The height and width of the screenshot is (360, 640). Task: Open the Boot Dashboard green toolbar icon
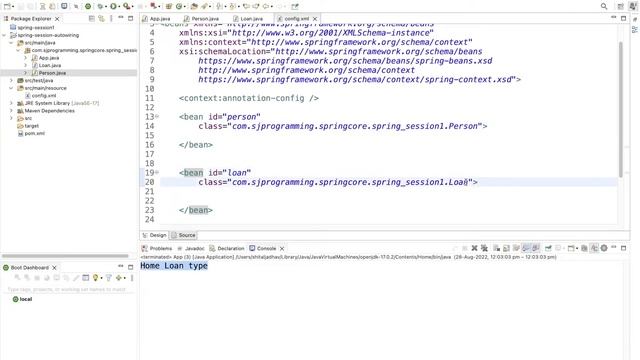[88, 6]
